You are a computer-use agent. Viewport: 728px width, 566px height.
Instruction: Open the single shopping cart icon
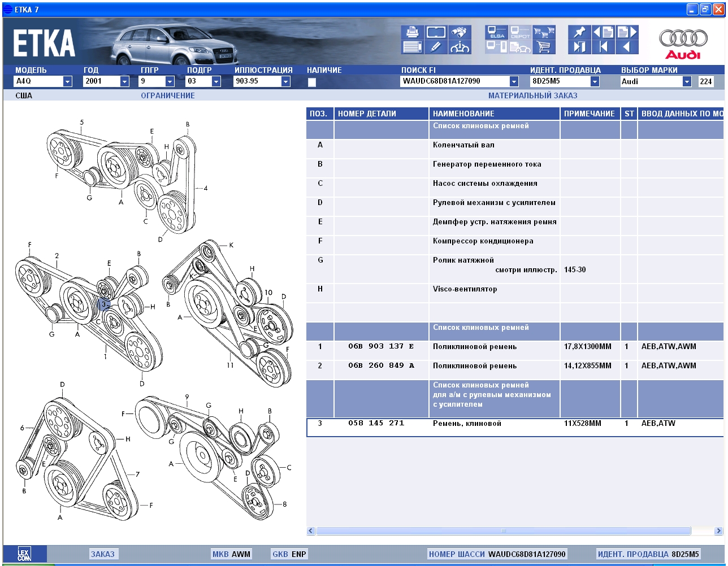544,47
